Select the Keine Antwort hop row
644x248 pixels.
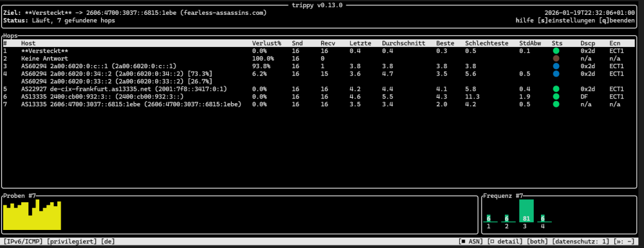45,59
